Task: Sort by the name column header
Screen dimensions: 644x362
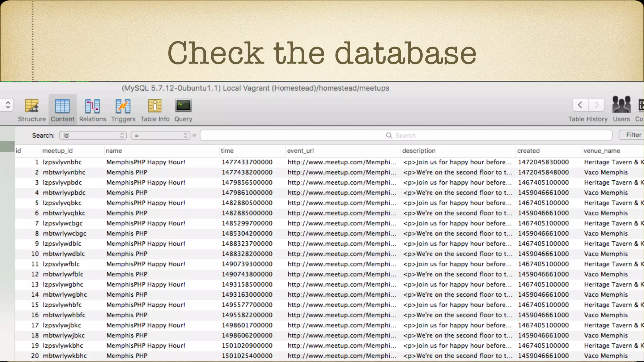Action: [x=162, y=151]
